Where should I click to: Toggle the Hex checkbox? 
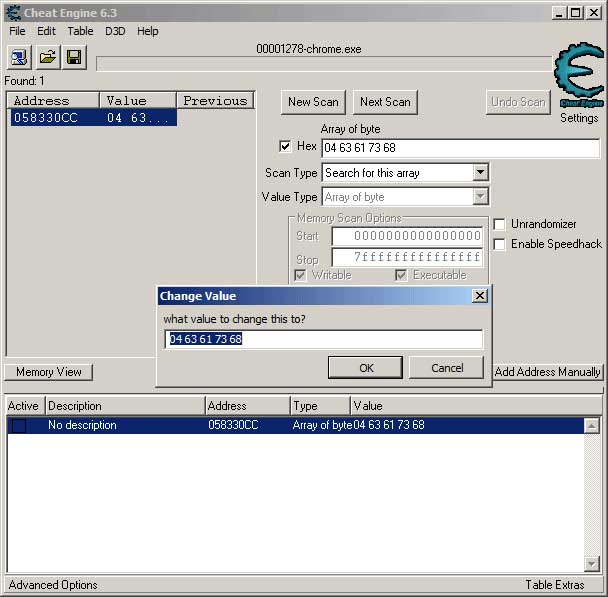tap(285, 147)
